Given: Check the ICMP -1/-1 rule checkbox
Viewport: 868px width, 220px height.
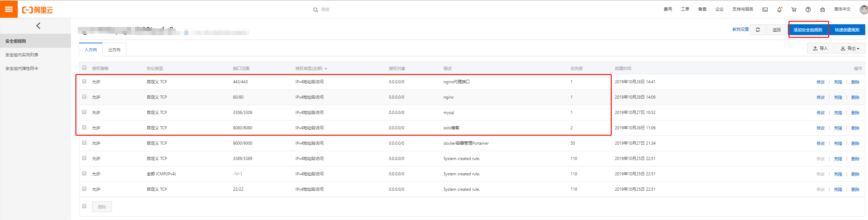Looking at the screenshot, I should pos(84,173).
